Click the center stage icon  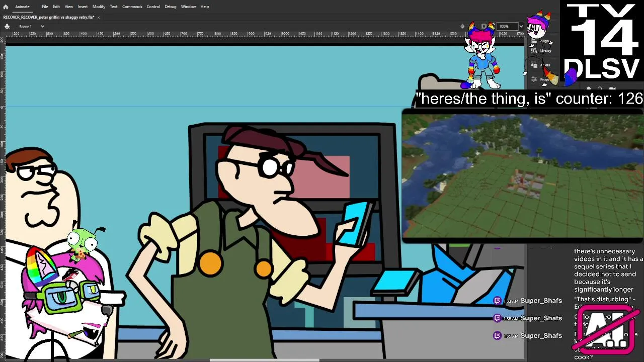tap(462, 26)
